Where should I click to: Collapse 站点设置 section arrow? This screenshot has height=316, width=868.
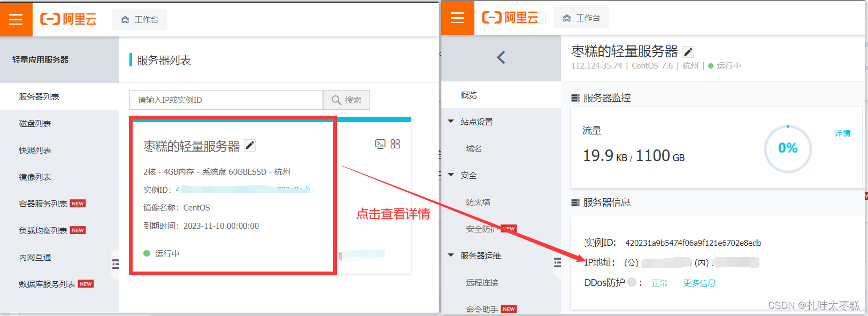coord(451,122)
